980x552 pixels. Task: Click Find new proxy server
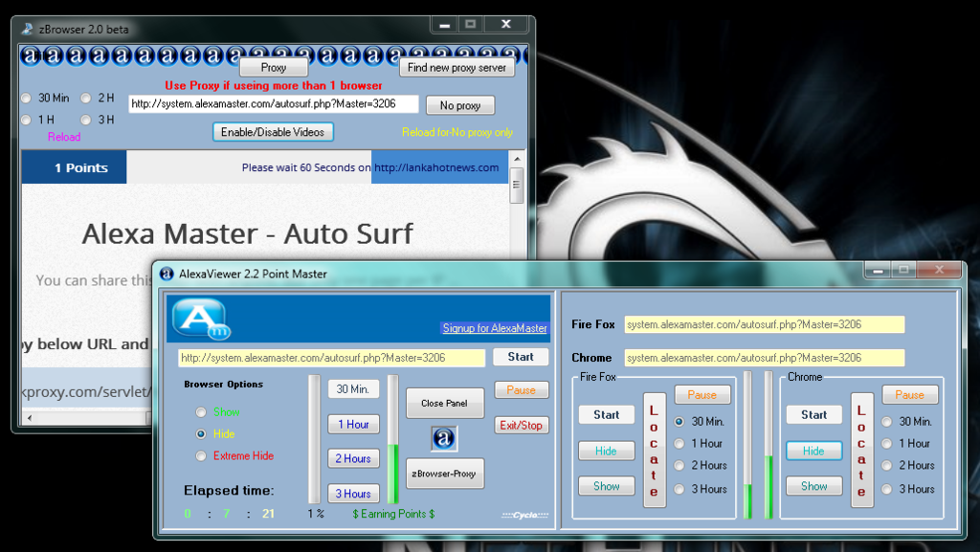coord(457,67)
